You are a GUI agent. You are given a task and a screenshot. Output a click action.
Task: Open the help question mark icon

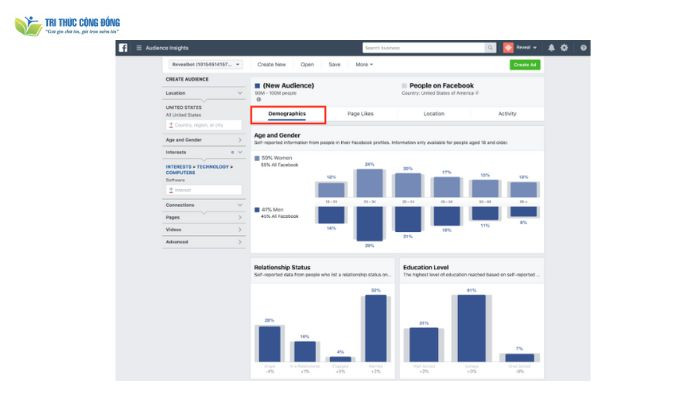[x=583, y=48]
